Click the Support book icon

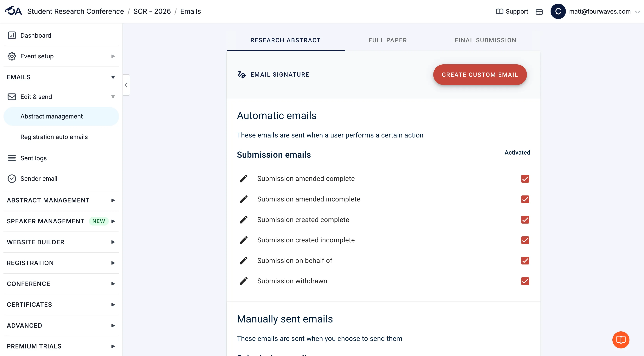coord(500,11)
